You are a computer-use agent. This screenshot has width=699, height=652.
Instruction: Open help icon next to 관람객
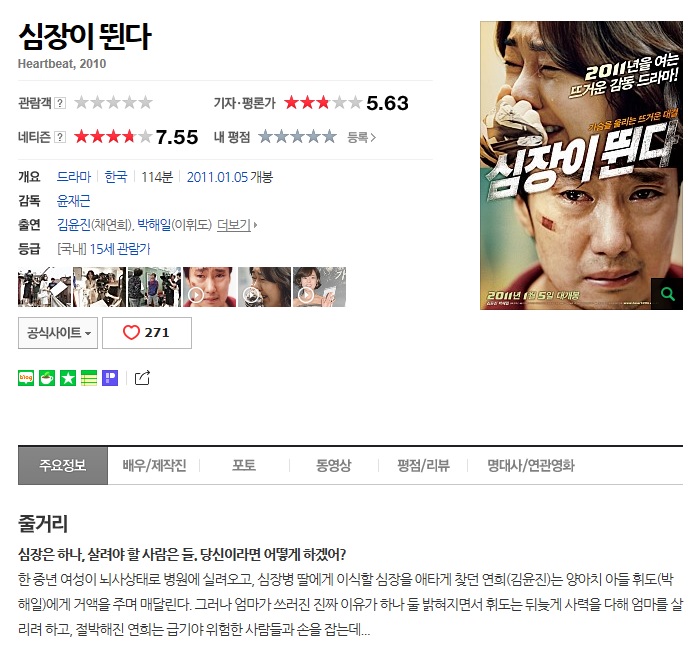pos(60,103)
